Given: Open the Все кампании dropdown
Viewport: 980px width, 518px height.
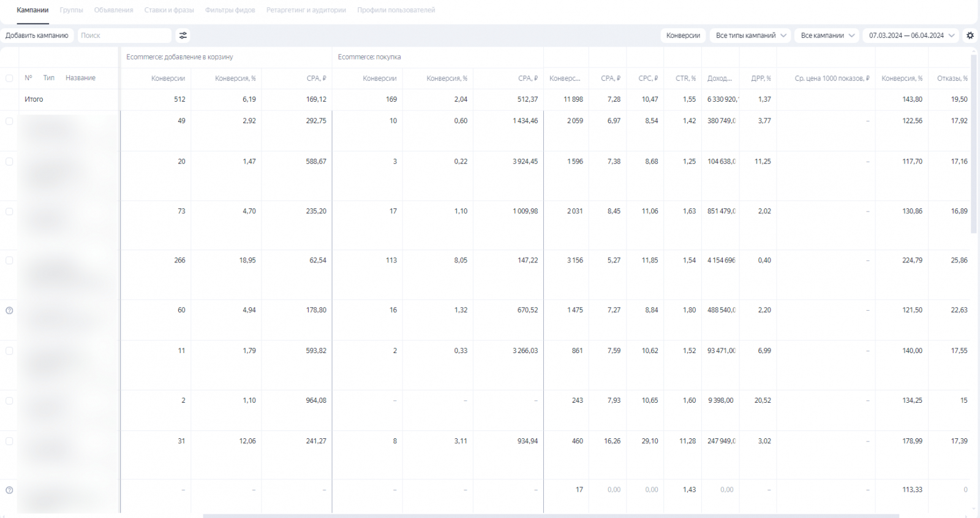Looking at the screenshot, I should pos(827,36).
